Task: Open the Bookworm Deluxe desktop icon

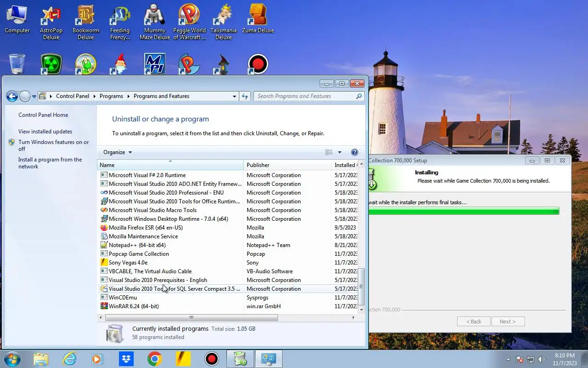Action: tap(85, 22)
